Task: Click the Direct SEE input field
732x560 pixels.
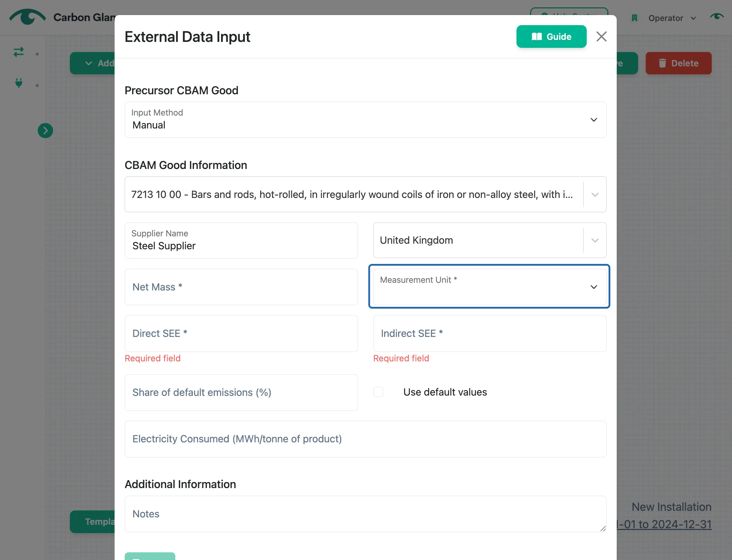Action: (241, 333)
